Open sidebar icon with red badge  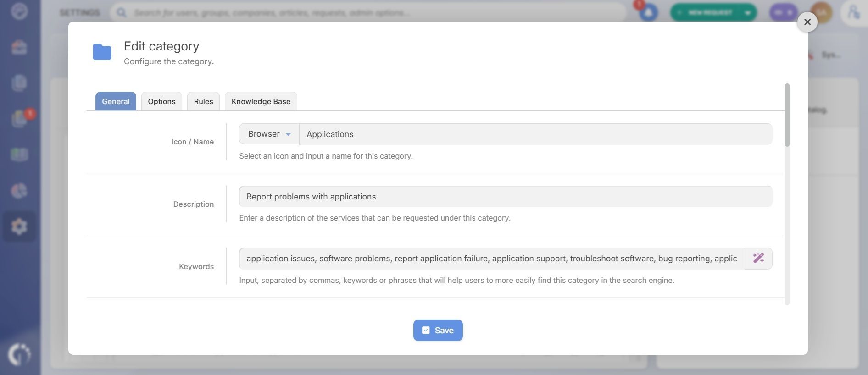click(x=20, y=118)
